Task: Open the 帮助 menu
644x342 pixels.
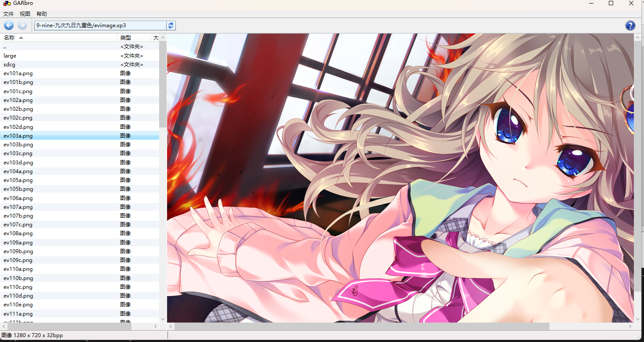Action: pyautogui.click(x=42, y=14)
